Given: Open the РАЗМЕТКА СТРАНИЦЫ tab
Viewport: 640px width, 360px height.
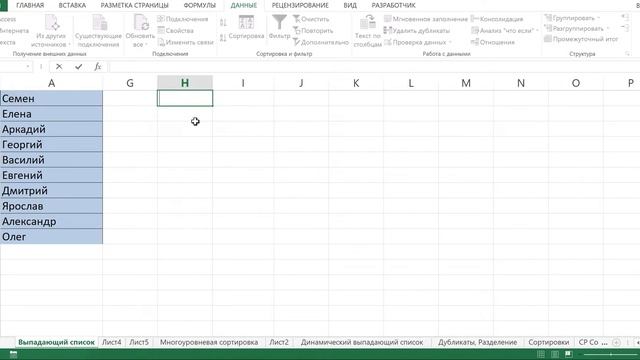Looking at the screenshot, I should click(x=134, y=5).
